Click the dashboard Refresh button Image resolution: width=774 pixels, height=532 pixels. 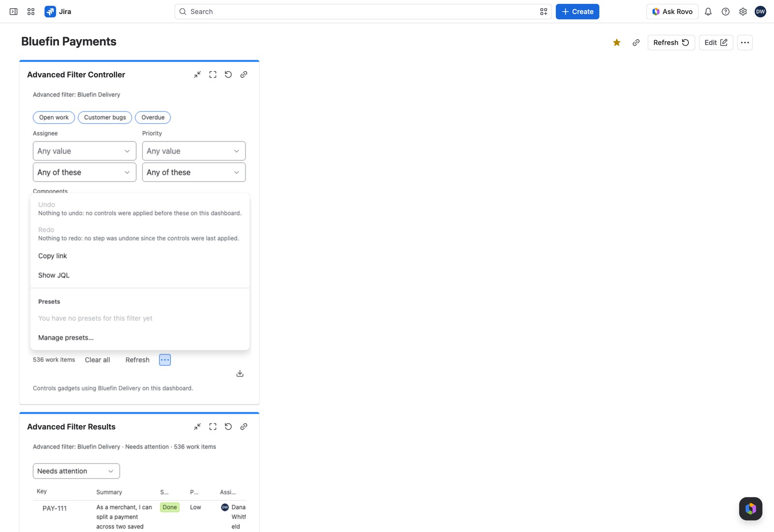pos(671,43)
